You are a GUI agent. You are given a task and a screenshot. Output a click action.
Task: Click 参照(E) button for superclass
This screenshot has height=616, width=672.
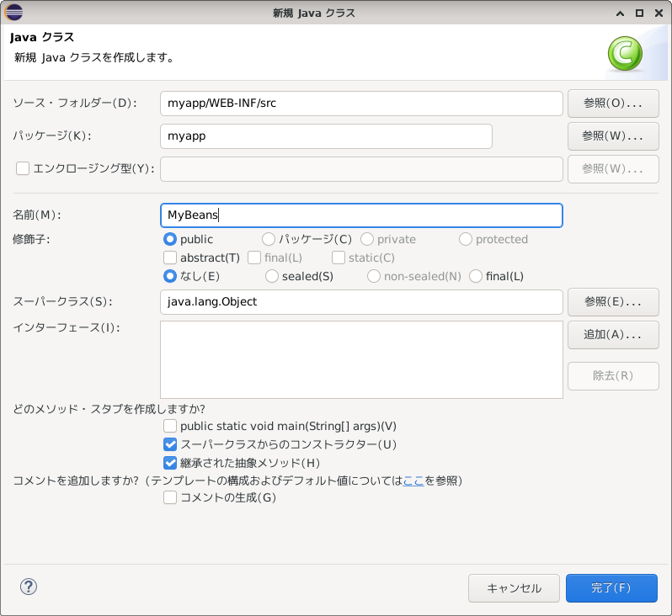(613, 302)
